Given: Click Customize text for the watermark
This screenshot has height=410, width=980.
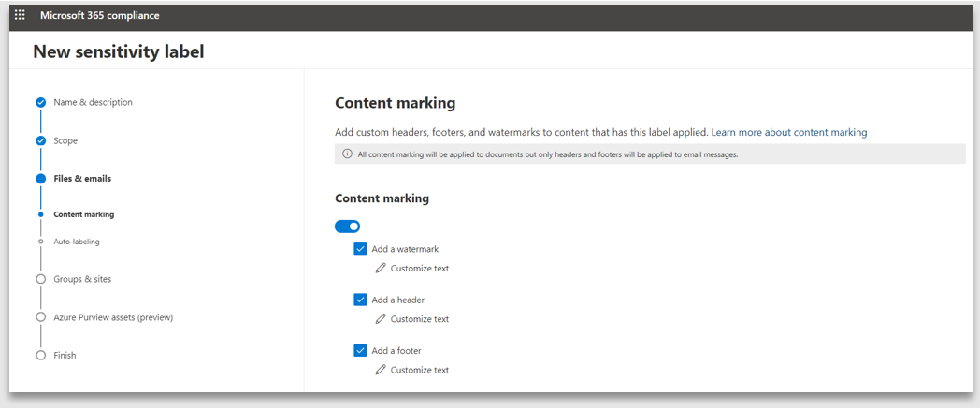Looking at the screenshot, I should pyautogui.click(x=419, y=269).
